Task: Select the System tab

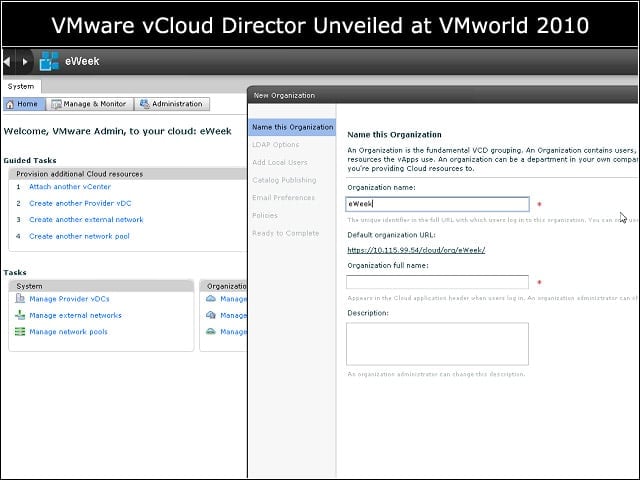Action: tap(21, 87)
